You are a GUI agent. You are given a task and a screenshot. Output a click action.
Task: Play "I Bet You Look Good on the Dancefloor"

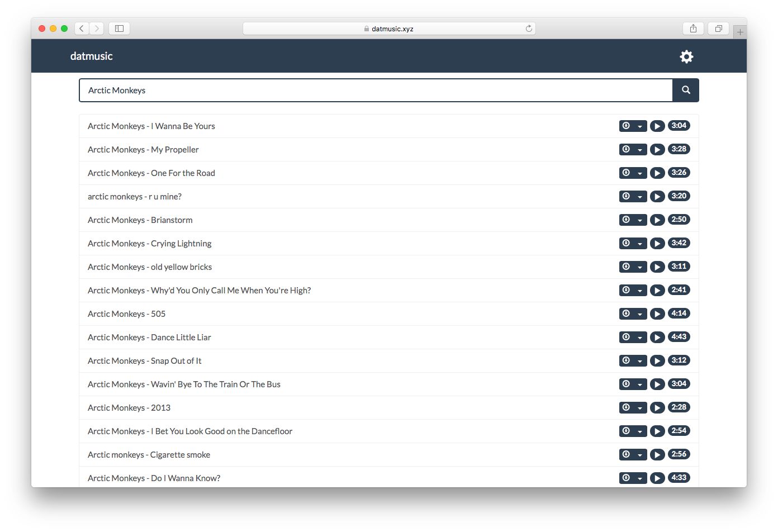(657, 431)
